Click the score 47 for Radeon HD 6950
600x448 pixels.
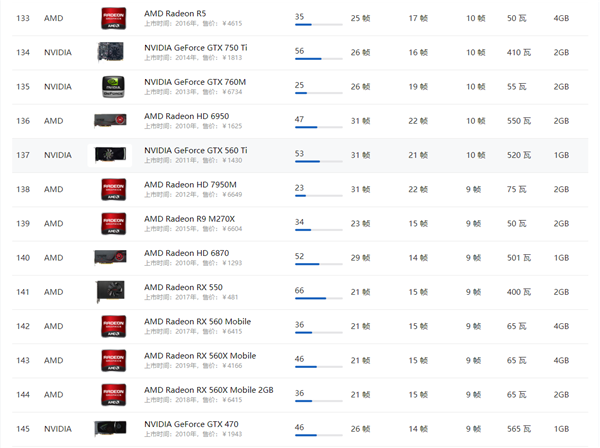click(x=299, y=119)
